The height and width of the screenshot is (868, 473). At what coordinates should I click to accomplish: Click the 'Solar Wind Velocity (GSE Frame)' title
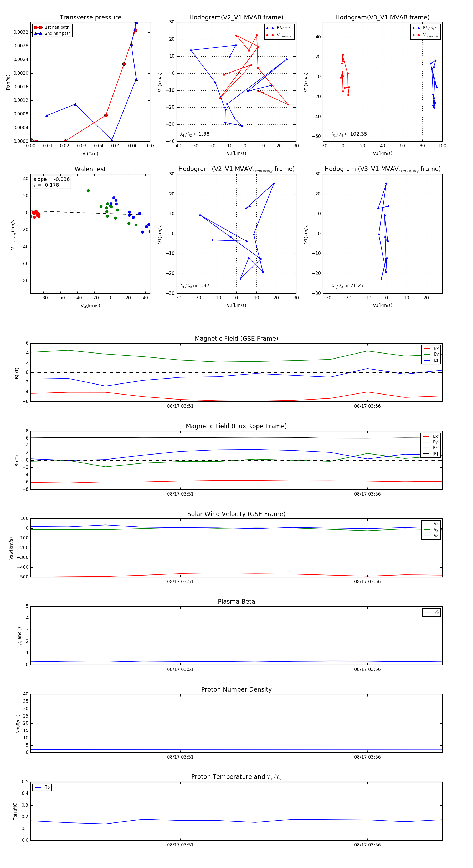point(236,514)
